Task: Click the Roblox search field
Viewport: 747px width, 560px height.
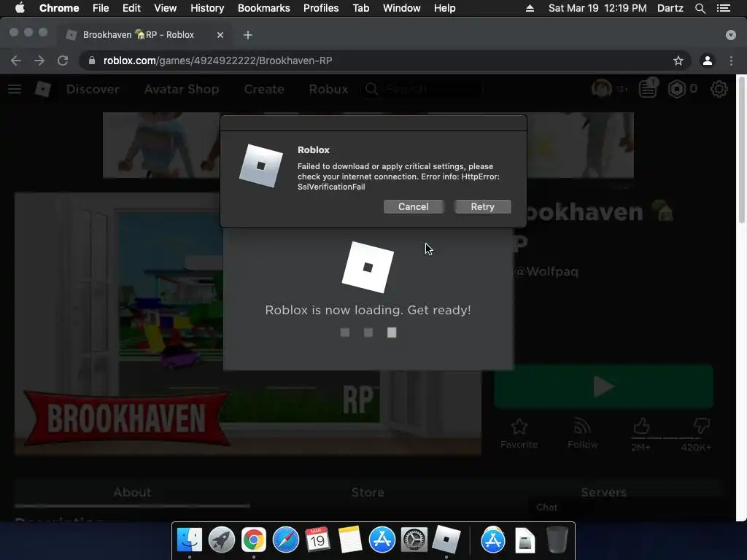Action: pyautogui.click(x=422, y=89)
